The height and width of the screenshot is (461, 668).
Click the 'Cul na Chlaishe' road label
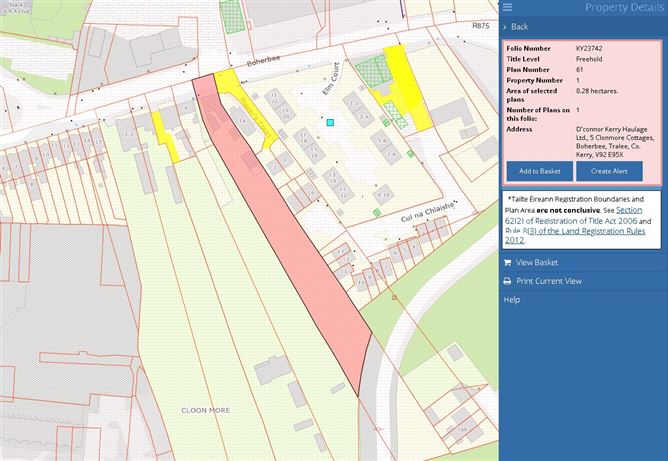pyautogui.click(x=427, y=212)
